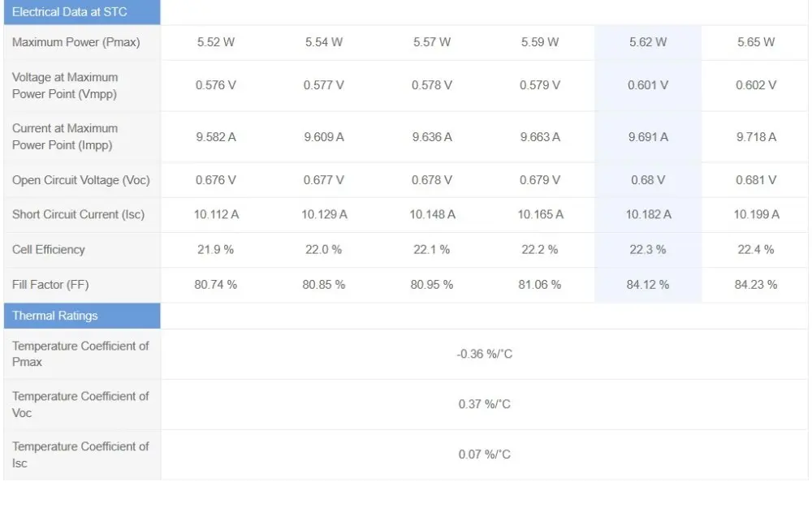Click the Electrical Data at STC header
This screenshot has height=512, width=812.
click(x=82, y=12)
